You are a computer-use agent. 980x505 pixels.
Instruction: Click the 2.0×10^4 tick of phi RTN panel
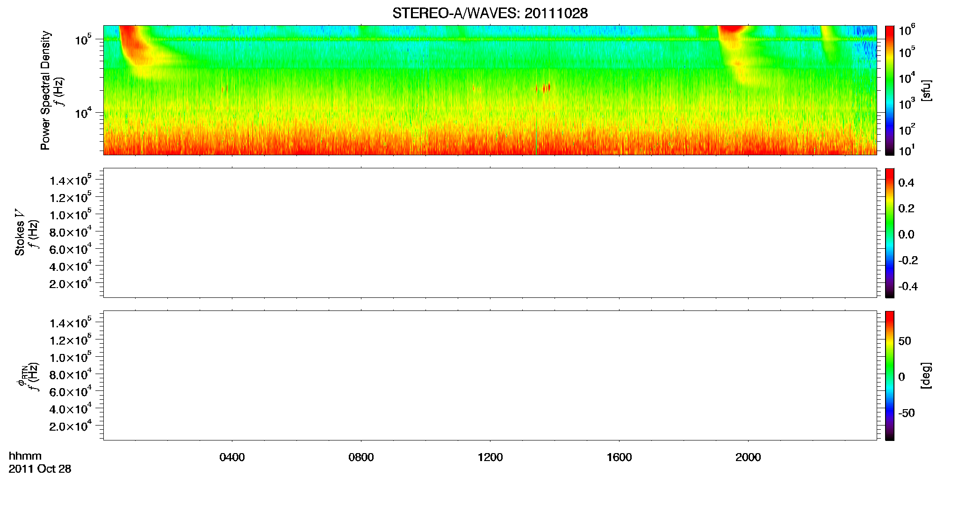pos(70,426)
